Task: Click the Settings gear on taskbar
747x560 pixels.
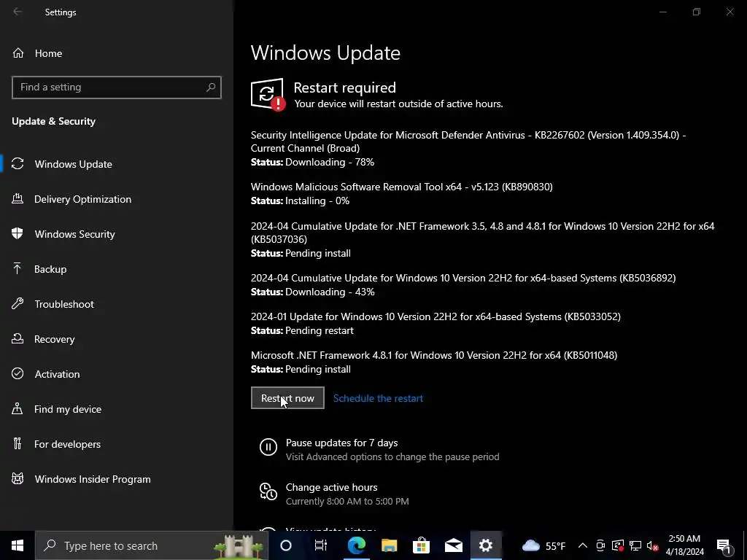Action: click(485, 545)
